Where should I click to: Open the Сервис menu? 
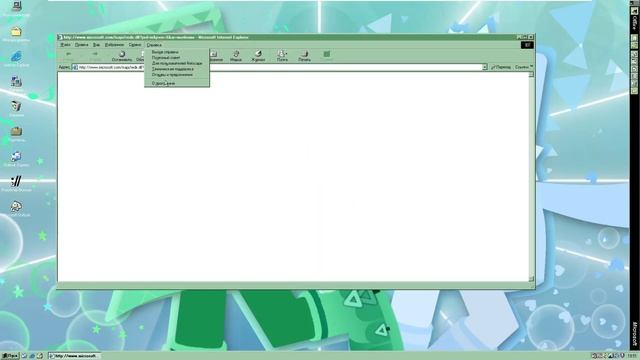coord(135,44)
